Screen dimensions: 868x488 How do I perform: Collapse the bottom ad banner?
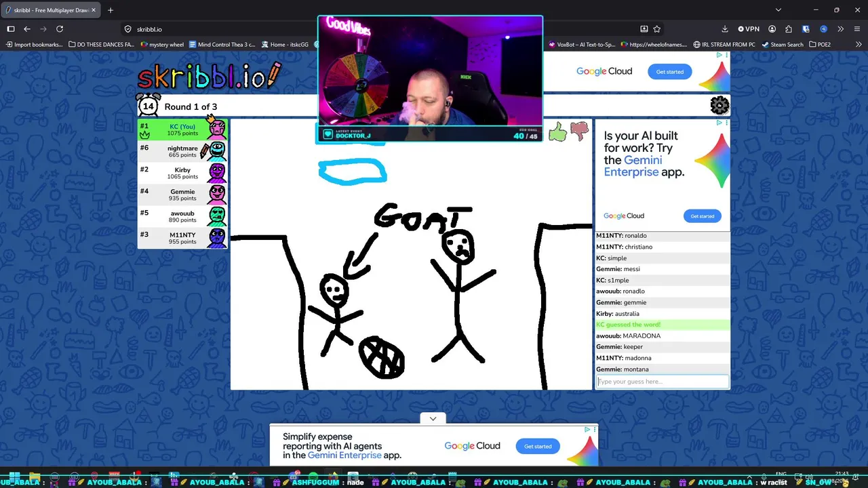tap(433, 418)
